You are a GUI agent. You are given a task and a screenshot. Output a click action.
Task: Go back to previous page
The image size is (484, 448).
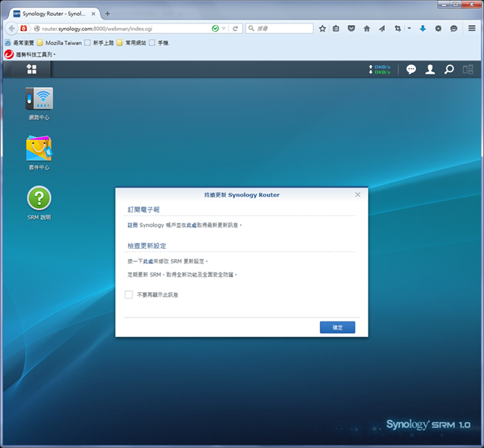pos(12,29)
